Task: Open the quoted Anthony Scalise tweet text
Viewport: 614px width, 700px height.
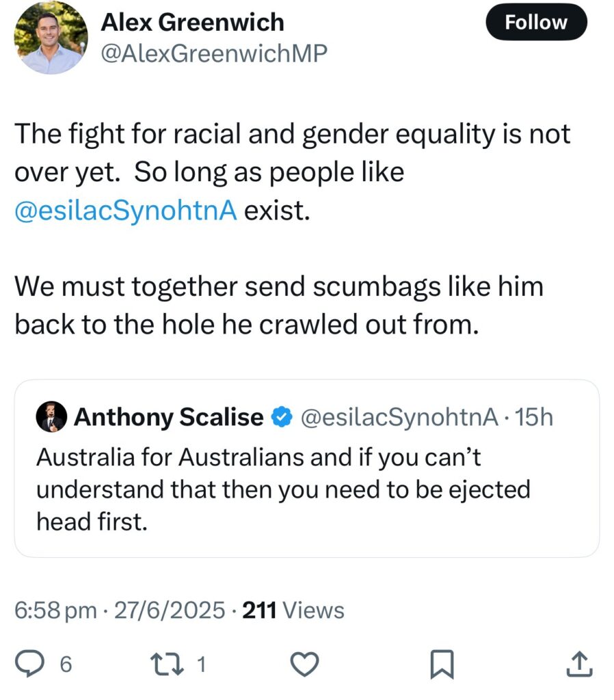Action: click(283, 489)
